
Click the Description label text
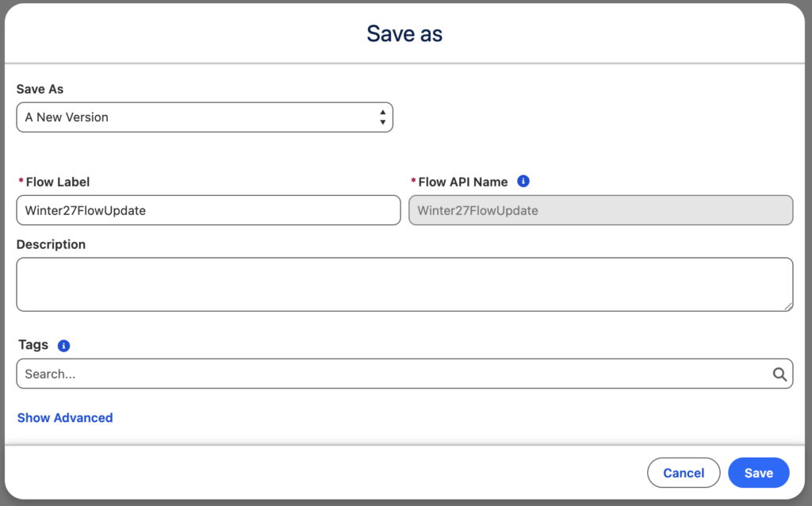(x=51, y=244)
